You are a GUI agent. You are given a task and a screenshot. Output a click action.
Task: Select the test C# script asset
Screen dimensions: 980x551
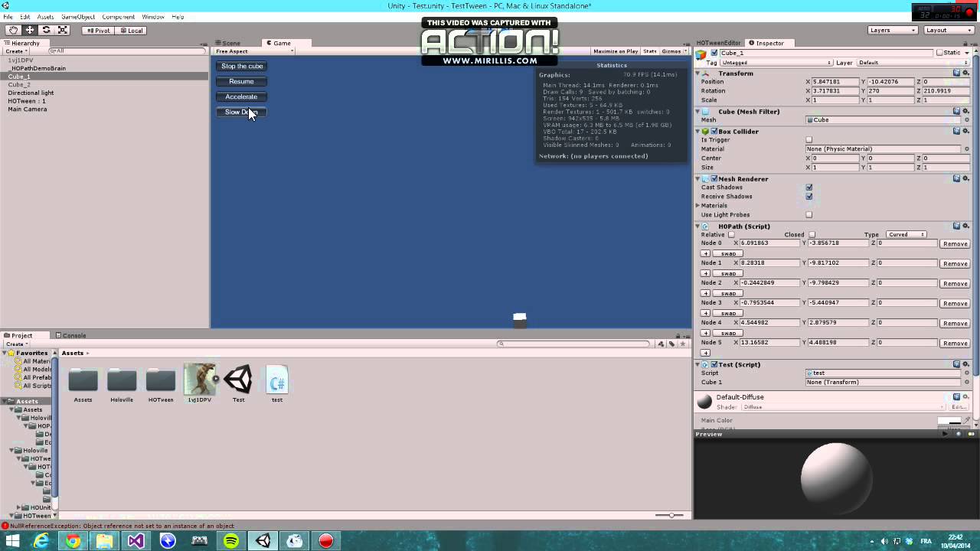277,380
